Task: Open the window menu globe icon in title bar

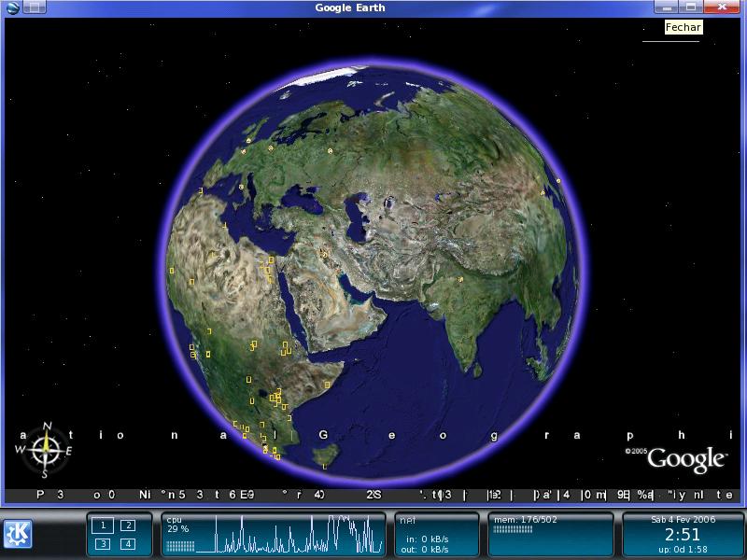Action: click(12, 7)
